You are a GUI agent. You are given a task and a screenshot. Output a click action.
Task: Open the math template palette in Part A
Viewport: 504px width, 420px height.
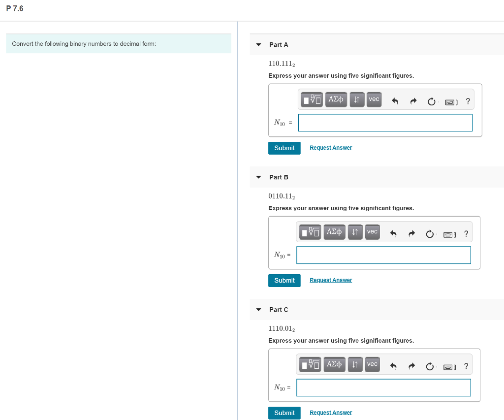311,99
